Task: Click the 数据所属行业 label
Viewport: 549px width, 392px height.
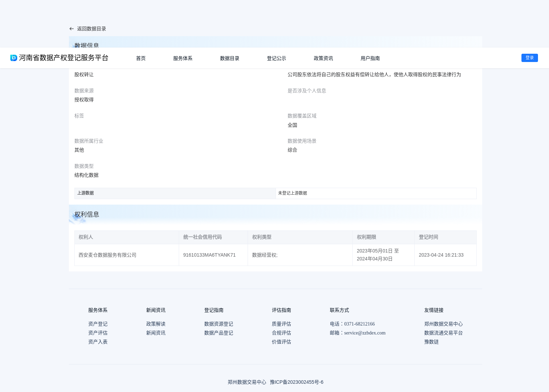Action: pos(89,141)
